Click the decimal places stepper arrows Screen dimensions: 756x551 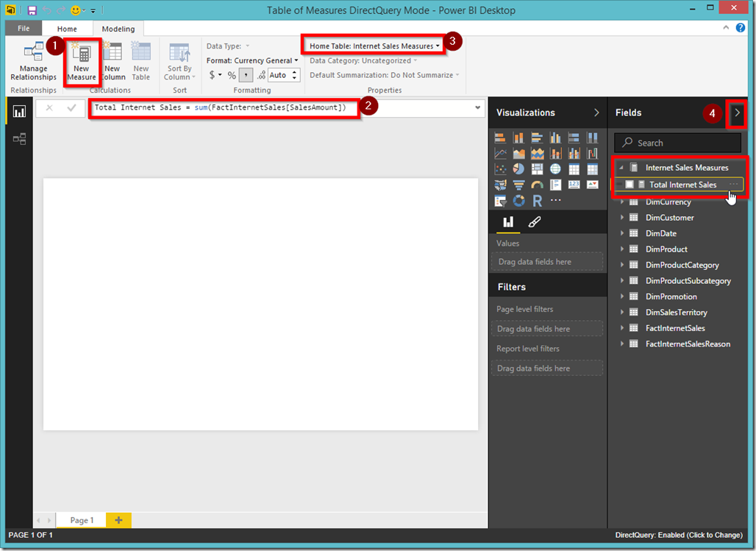(294, 75)
